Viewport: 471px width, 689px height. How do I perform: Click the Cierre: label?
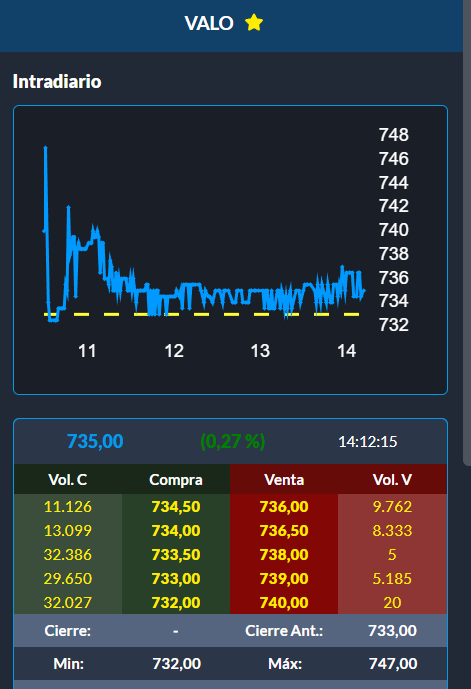[x=68, y=631]
